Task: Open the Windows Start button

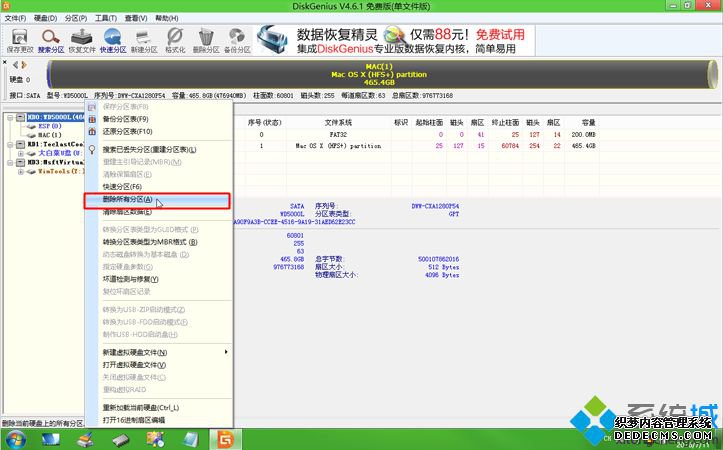Action: click(16, 439)
